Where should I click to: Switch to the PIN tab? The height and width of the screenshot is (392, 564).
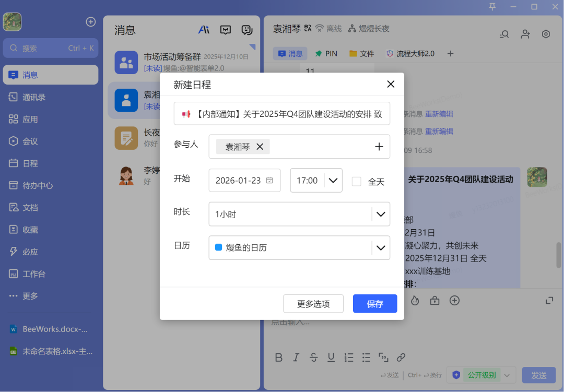[x=326, y=53]
